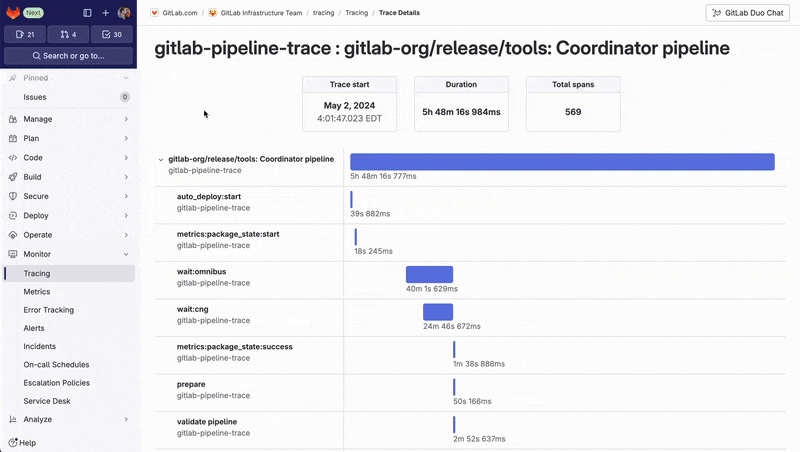Open pinned Issues item

click(68, 97)
